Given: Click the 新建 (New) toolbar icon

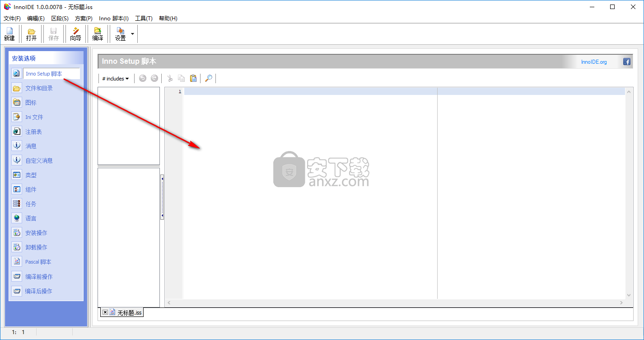Looking at the screenshot, I should point(9,31).
